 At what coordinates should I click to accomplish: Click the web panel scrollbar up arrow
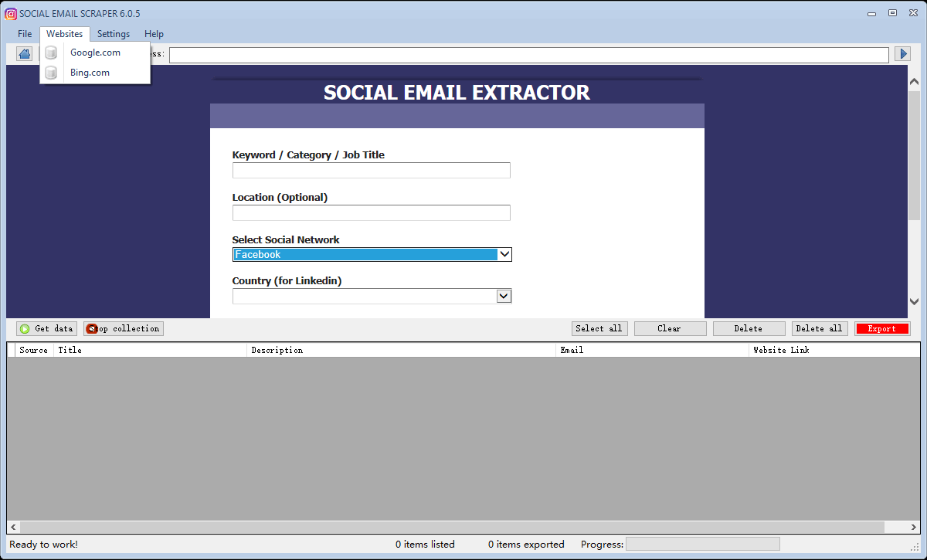pyautogui.click(x=914, y=82)
